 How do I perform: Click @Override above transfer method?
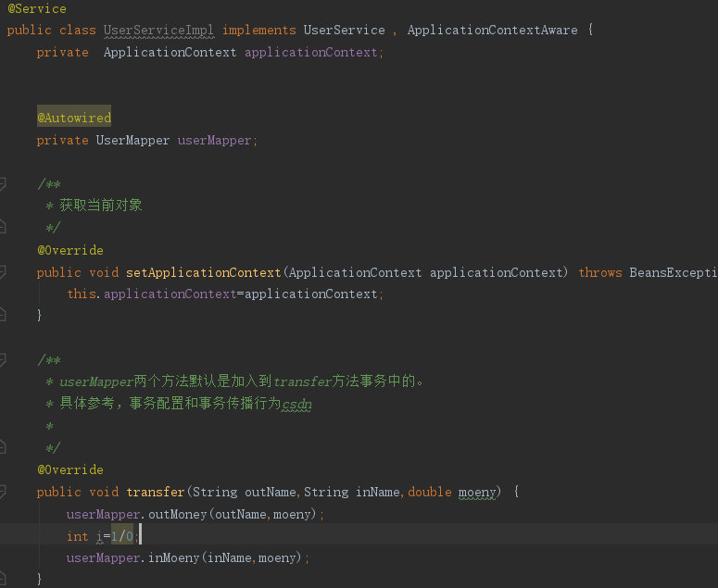coord(70,470)
